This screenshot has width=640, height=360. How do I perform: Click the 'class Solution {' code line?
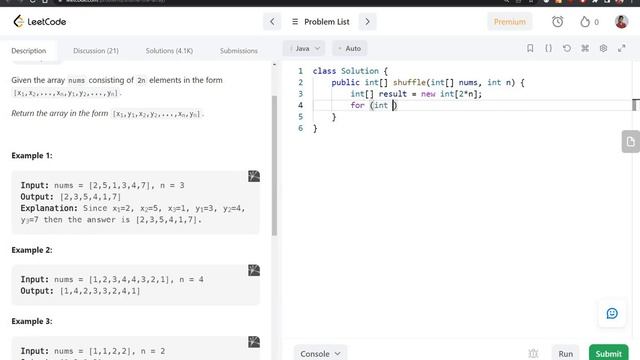pyautogui.click(x=350, y=71)
